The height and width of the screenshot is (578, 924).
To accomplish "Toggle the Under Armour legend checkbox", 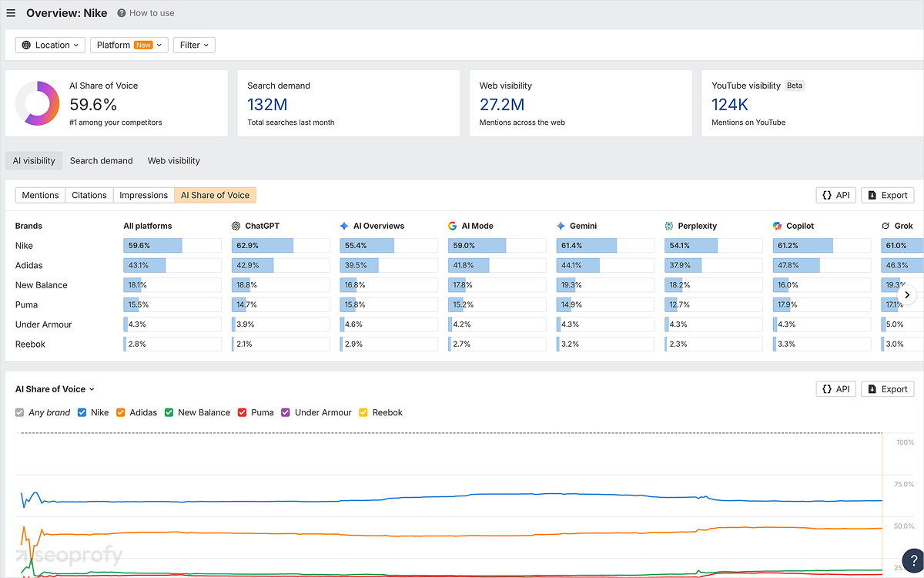I will pyautogui.click(x=286, y=412).
